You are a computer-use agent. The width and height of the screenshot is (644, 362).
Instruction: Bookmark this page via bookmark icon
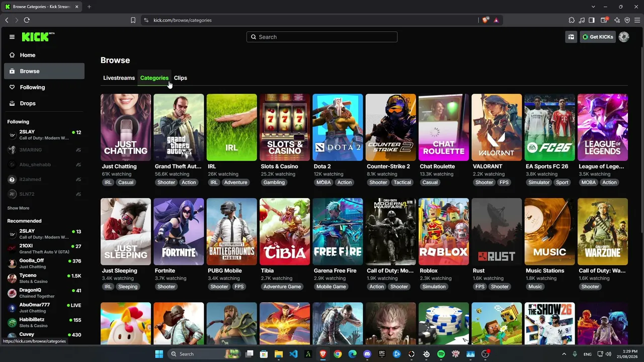pos(133,20)
